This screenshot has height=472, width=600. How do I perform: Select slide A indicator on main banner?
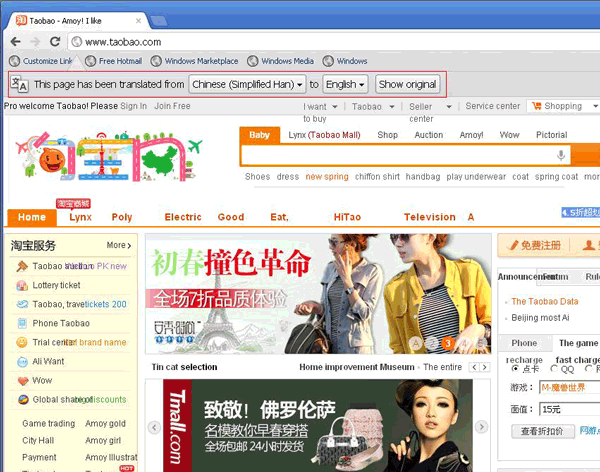click(416, 343)
